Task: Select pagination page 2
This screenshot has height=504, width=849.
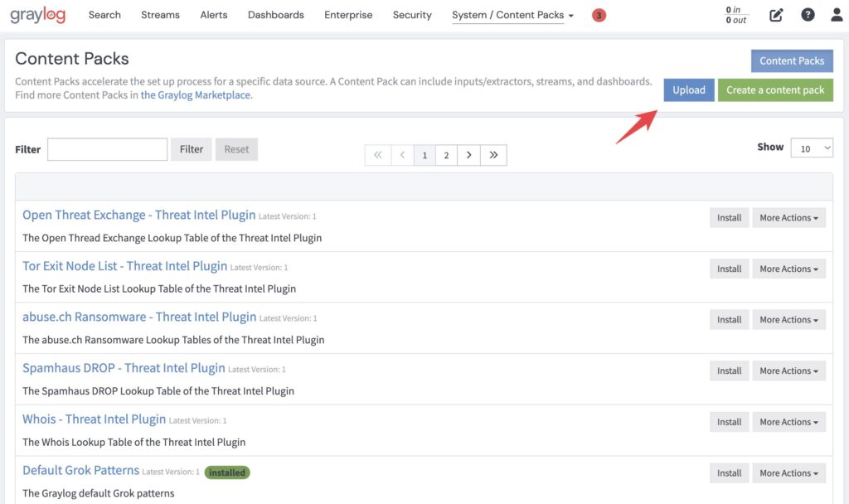Action: click(446, 155)
